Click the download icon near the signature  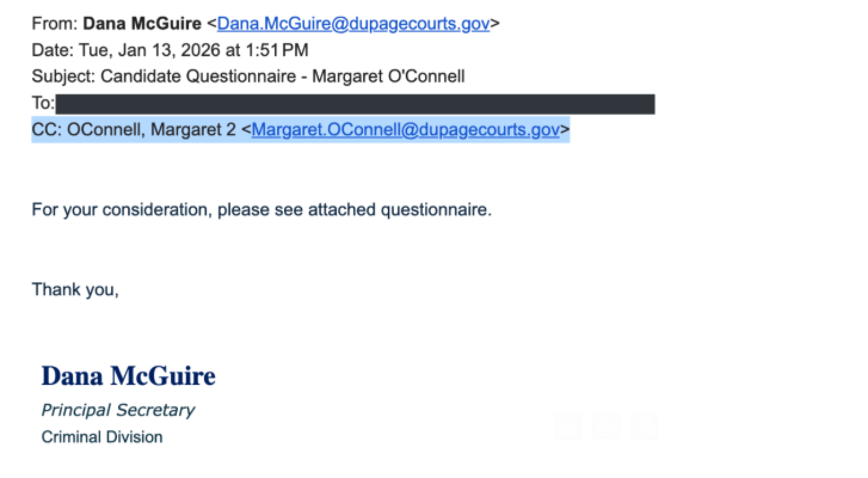coord(568,427)
